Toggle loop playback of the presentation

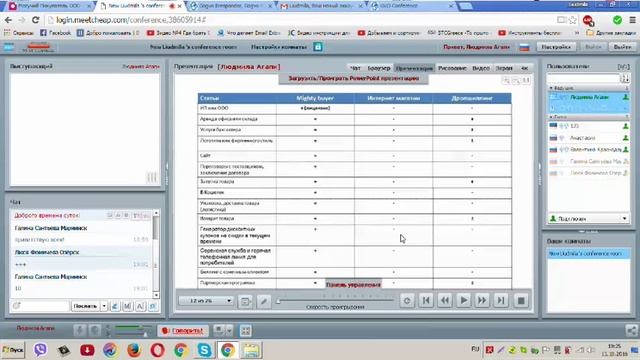407,301
